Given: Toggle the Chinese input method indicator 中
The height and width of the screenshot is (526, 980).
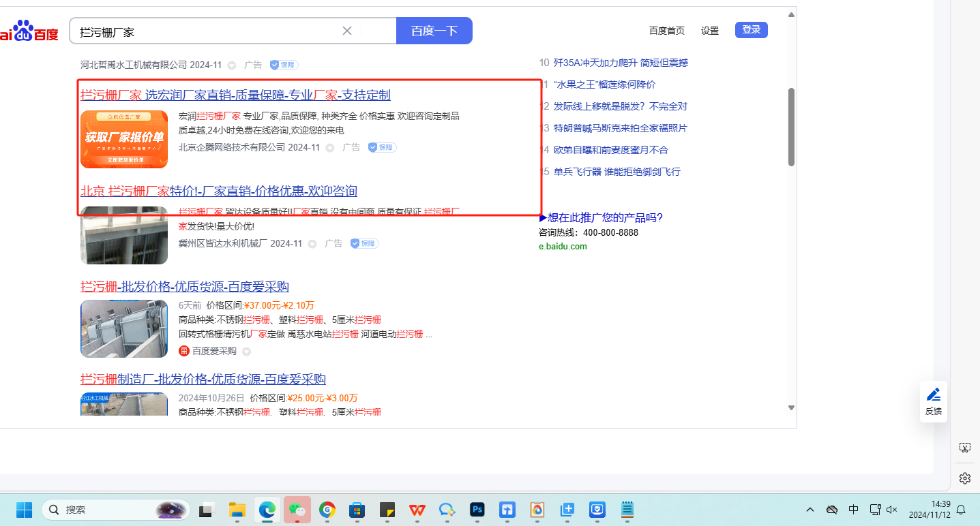Looking at the screenshot, I should (853, 510).
